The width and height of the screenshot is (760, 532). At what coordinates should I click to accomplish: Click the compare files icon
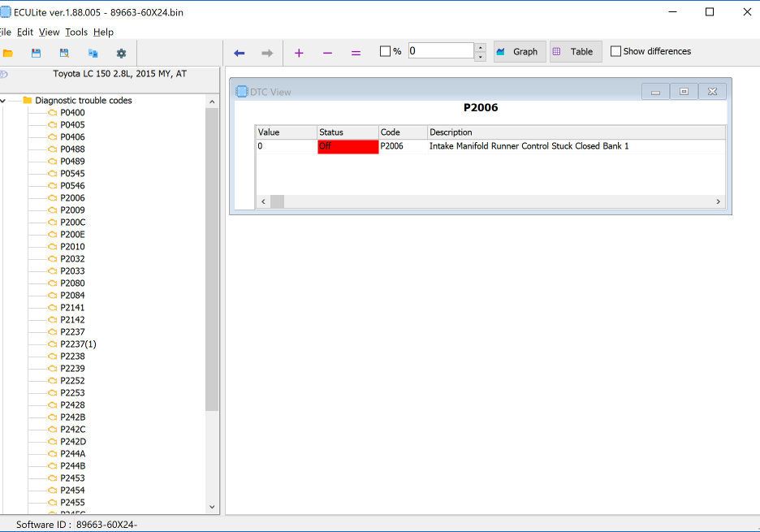pos(93,54)
